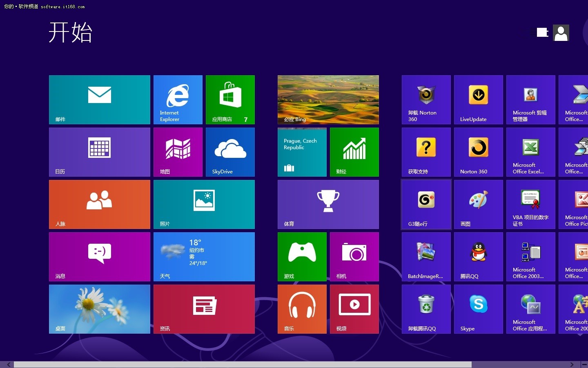This screenshot has width=588, height=368.
Task: Open the News (资讯) tile
Action: coord(204,309)
